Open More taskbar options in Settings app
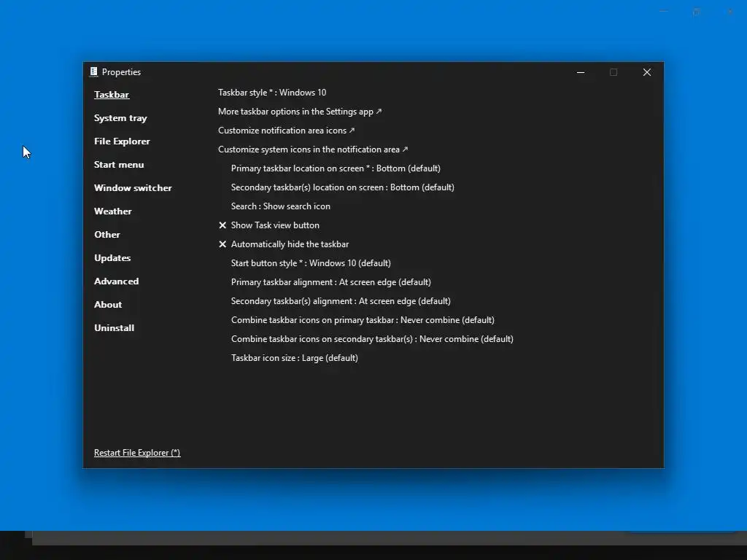The height and width of the screenshot is (560, 747). 300,112
